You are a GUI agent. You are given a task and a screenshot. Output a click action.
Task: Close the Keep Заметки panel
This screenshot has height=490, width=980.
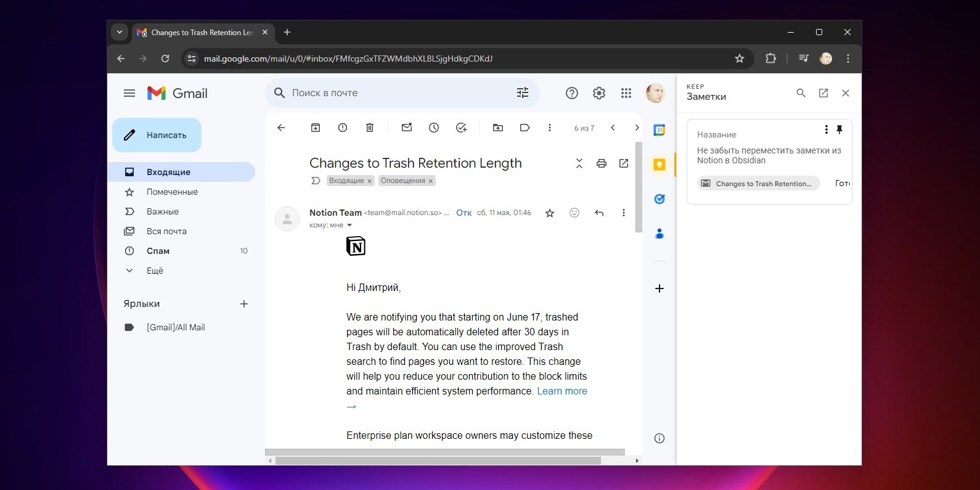(846, 93)
